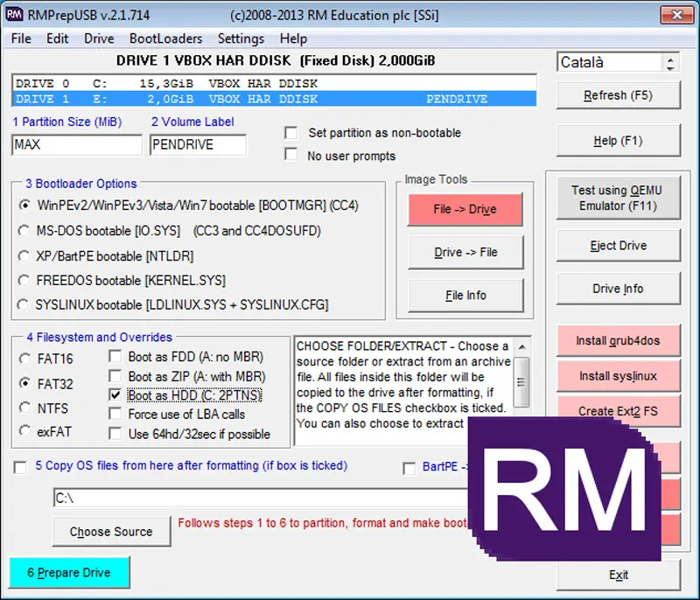The image size is (700, 600).
Task: Click the Partition Size MAX field
Action: 77,144
